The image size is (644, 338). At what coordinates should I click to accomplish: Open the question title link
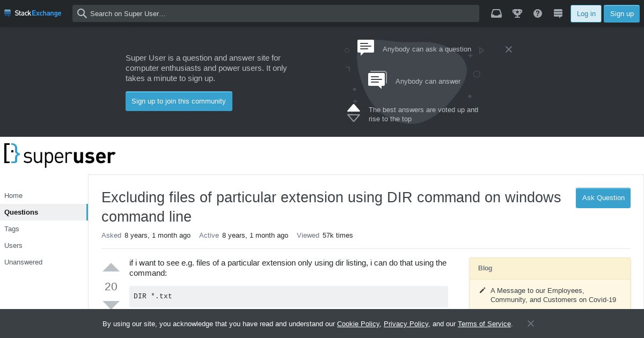pos(331,207)
